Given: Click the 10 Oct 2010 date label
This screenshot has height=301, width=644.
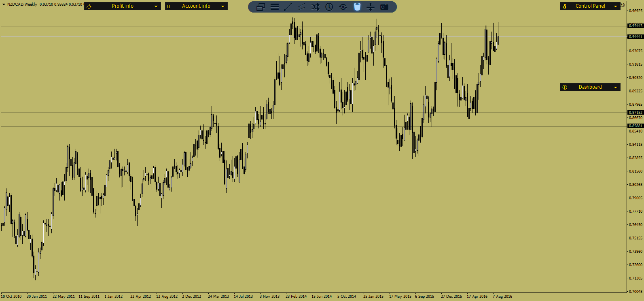Looking at the screenshot, I should [x=11, y=296].
